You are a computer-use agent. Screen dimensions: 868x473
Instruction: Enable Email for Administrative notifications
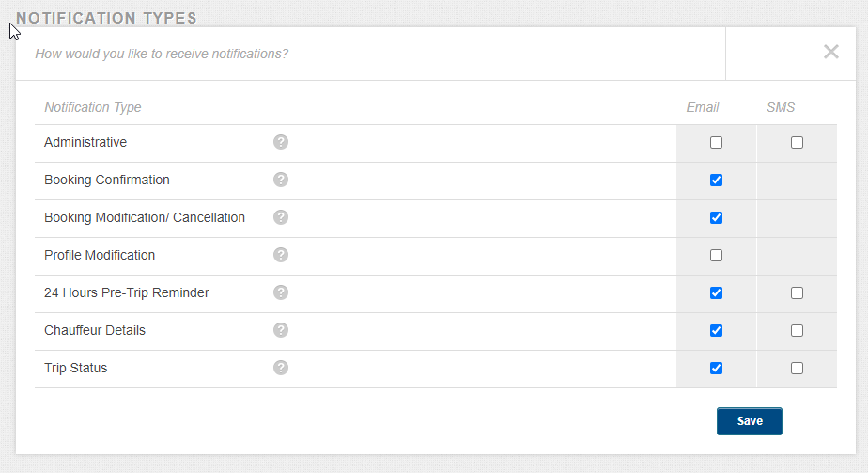tap(717, 143)
